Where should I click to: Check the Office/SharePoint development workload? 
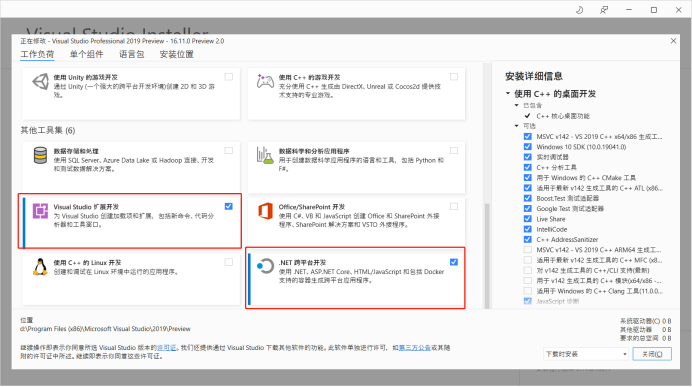tap(454, 206)
